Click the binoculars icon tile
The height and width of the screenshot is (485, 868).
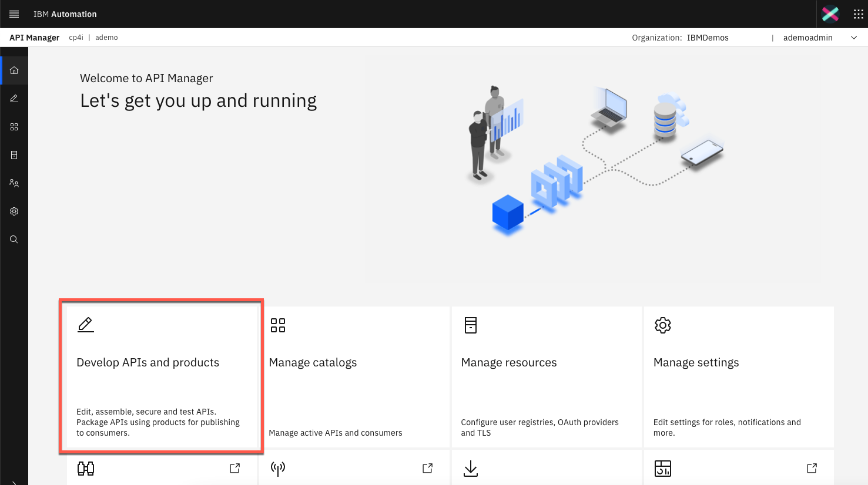point(86,469)
